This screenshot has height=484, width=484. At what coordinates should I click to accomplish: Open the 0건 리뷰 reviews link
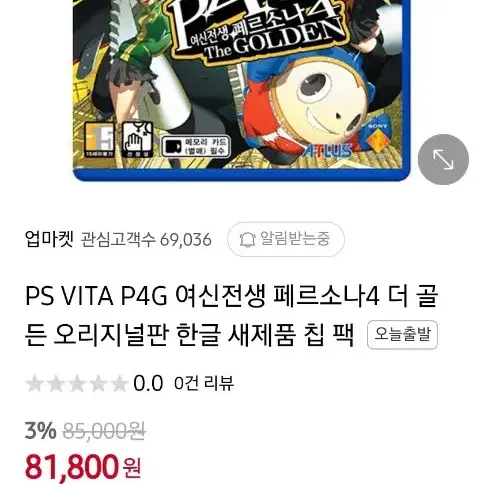coord(204,383)
